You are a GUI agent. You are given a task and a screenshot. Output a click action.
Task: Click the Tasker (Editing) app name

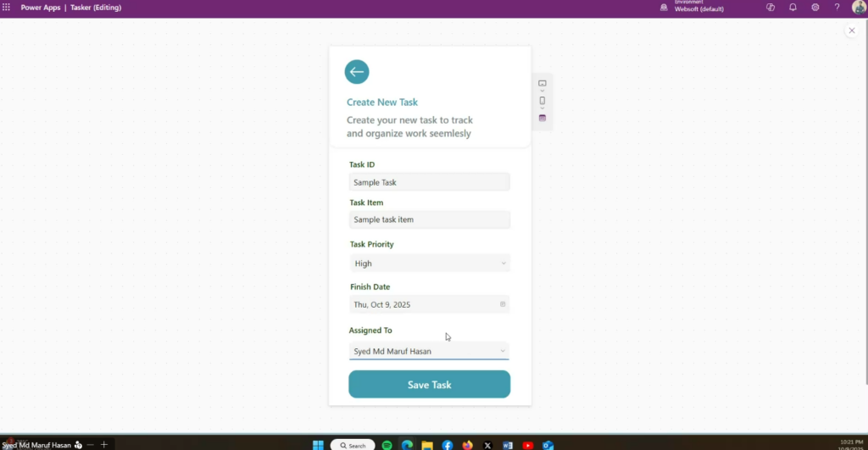click(x=96, y=8)
